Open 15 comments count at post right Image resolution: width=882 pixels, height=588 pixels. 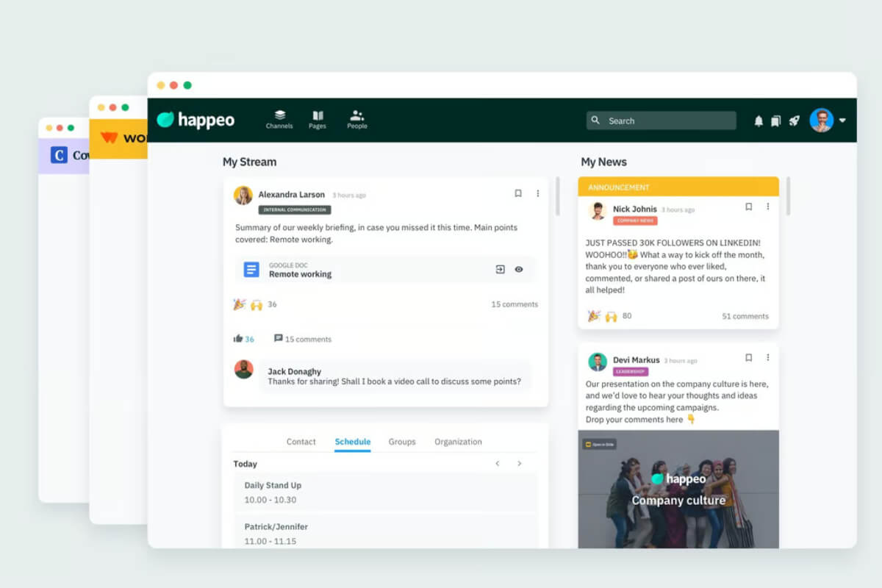pos(514,304)
